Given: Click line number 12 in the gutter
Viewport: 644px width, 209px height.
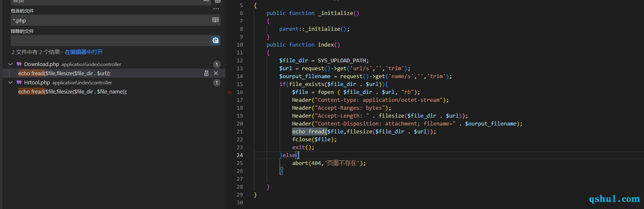Looking at the screenshot, I should 239,61.
